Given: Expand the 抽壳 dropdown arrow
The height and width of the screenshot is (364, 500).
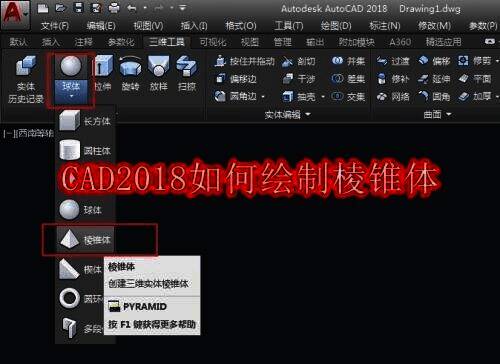Looking at the screenshot, I should pyautogui.click(x=323, y=97).
